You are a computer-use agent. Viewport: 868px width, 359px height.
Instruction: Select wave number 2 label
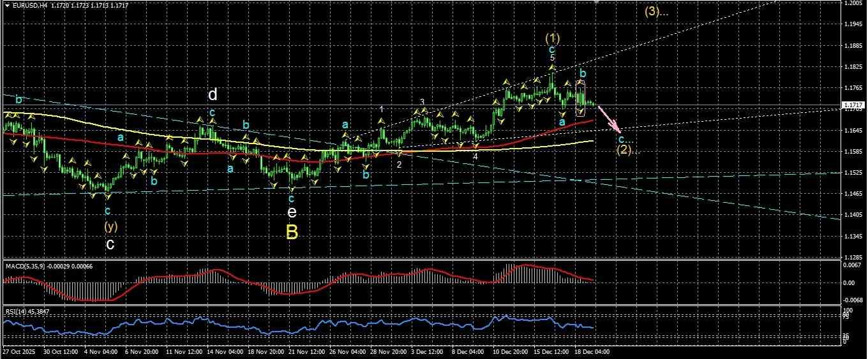point(399,165)
